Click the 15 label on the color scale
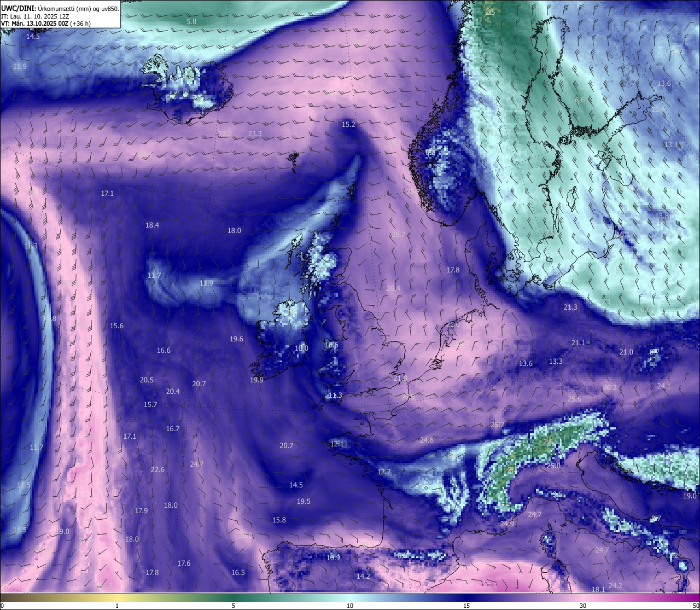This screenshot has height=610, width=700. pos(466,606)
